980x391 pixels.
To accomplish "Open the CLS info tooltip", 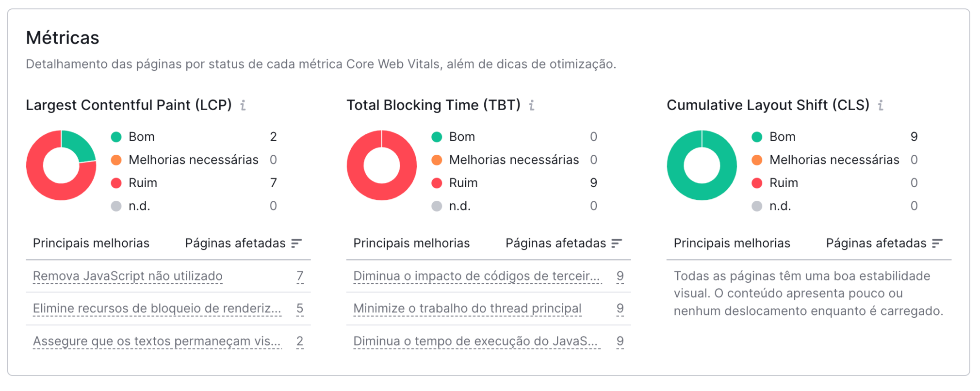I will coord(882,105).
